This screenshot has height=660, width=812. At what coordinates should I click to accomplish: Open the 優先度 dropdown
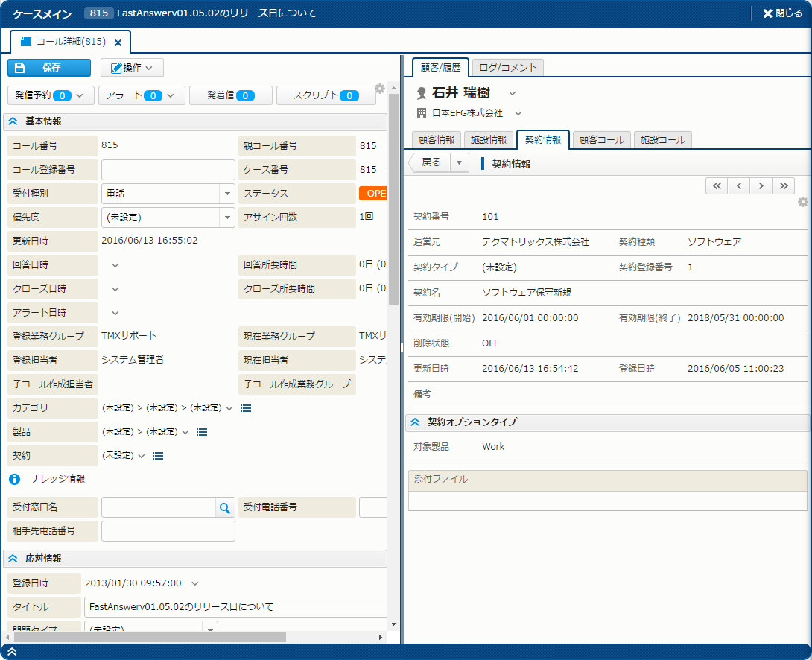tap(227, 218)
